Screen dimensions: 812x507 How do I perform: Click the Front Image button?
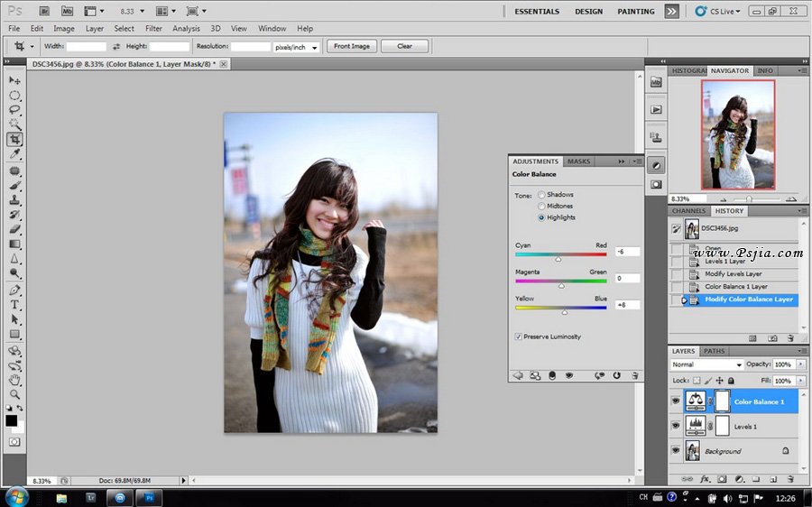click(351, 46)
